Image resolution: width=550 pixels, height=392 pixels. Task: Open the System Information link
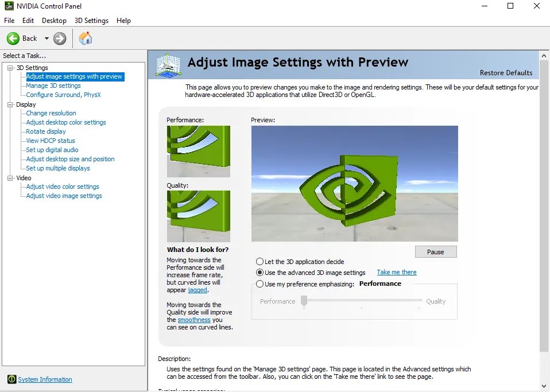(x=45, y=379)
